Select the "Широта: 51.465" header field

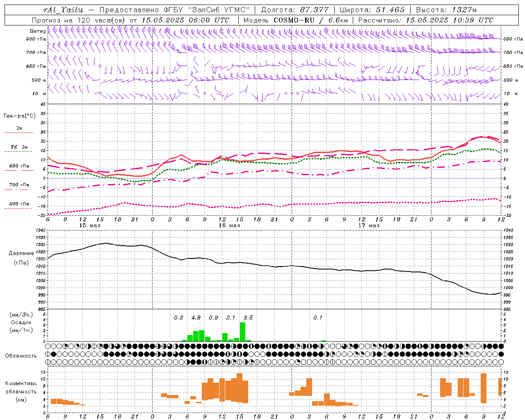(372, 10)
